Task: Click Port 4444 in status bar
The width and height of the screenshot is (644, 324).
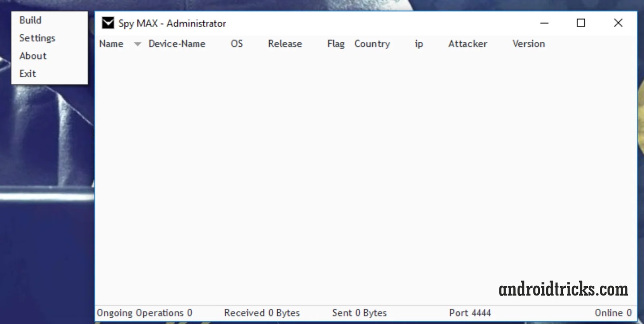Action: pos(470,313)
